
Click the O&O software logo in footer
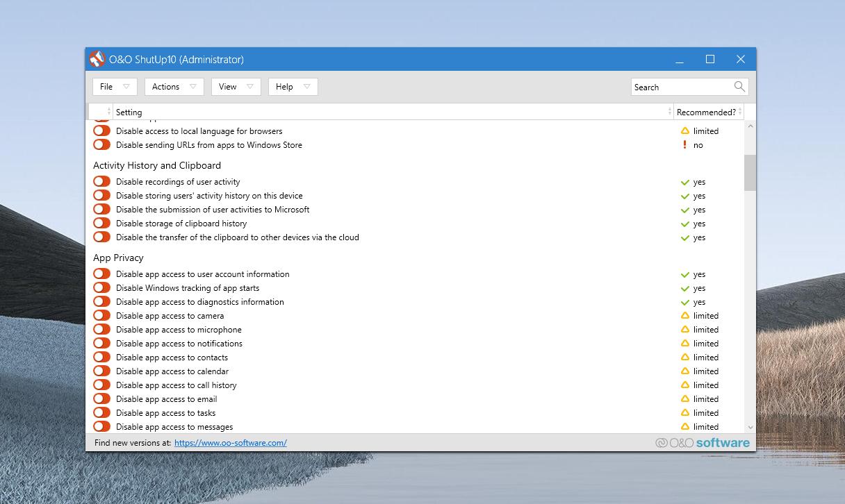[x=703, y=443]
